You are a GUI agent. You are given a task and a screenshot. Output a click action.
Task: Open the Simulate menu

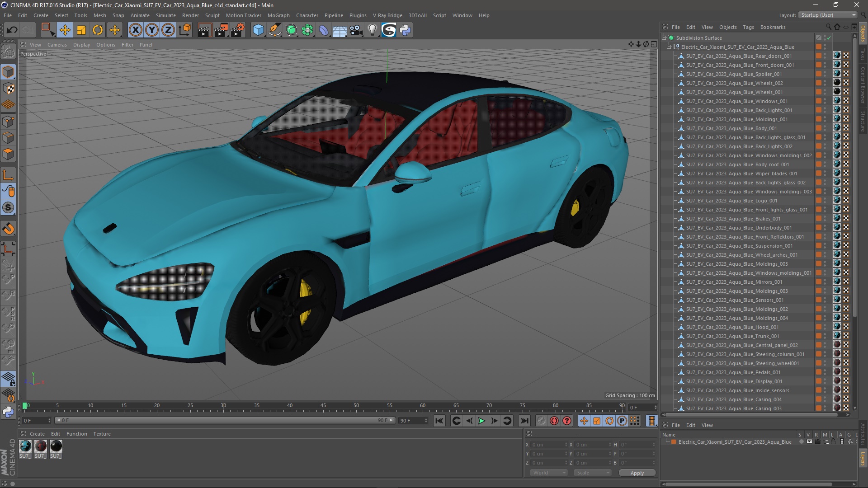(165, 15)
